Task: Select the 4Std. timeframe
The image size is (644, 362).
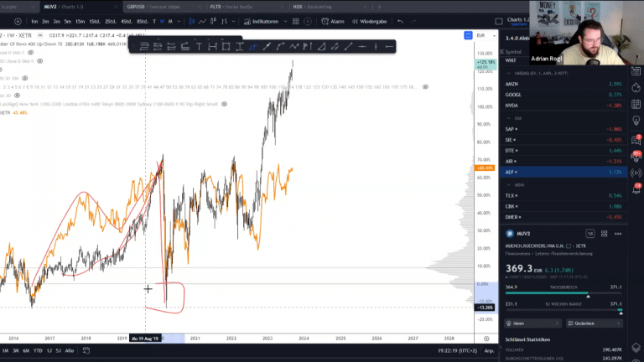Action: click(x=126, y=21)
